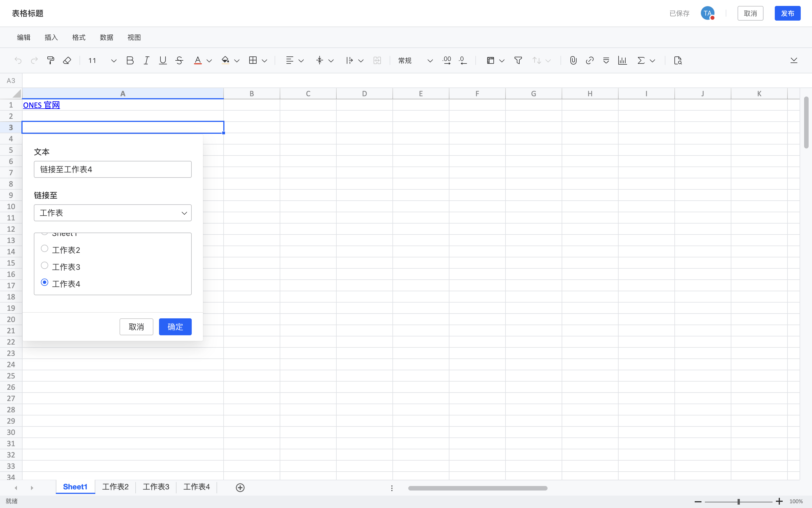Click the zoom slider handle

click(738, 502)
